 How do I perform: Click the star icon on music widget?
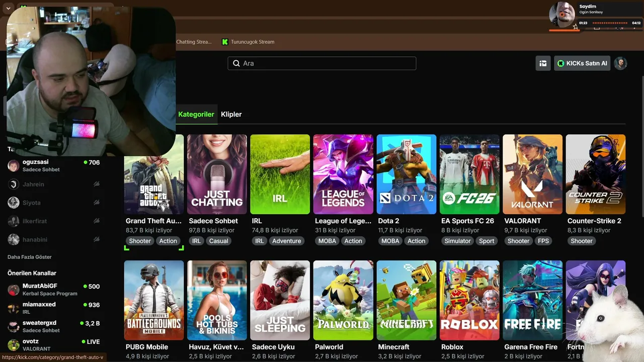click(576, 27)
